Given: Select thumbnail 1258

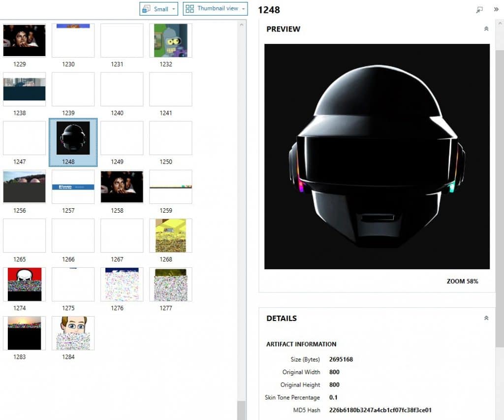Looking at the screenshot, I should [122, 187].
